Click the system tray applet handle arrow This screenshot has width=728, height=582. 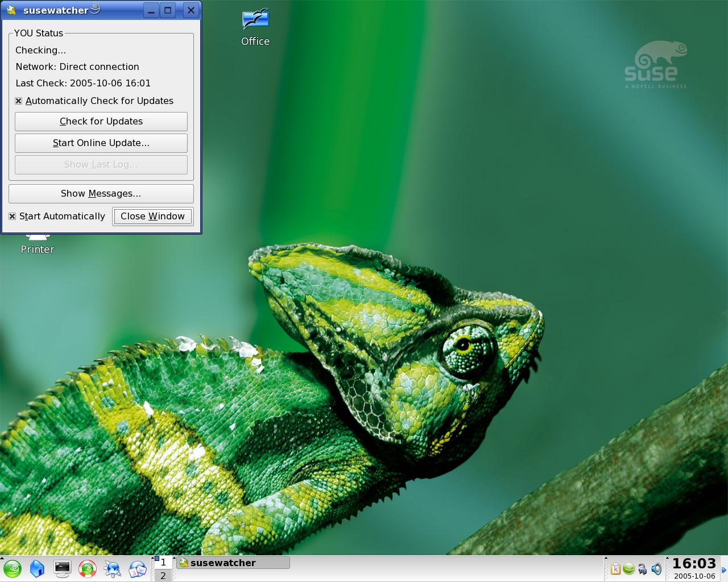[x=606, y=559]
